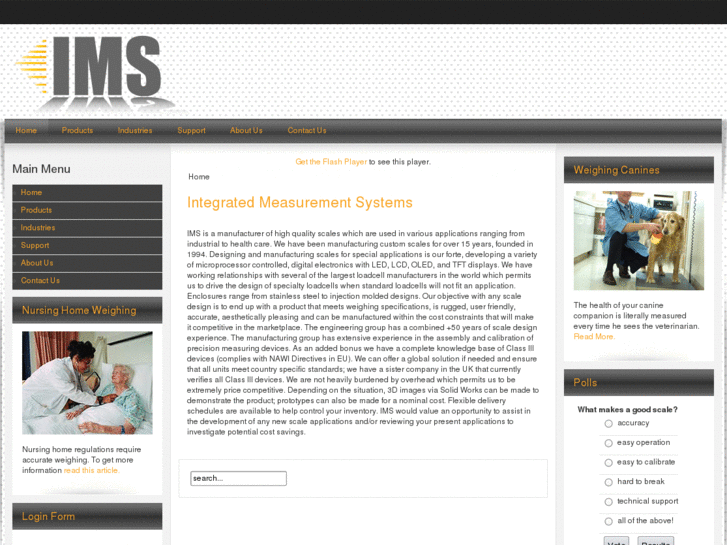The height and width of the screenshot is (545, 727).
Task: Select the 'hard to break' poll option
Action: 609,482
